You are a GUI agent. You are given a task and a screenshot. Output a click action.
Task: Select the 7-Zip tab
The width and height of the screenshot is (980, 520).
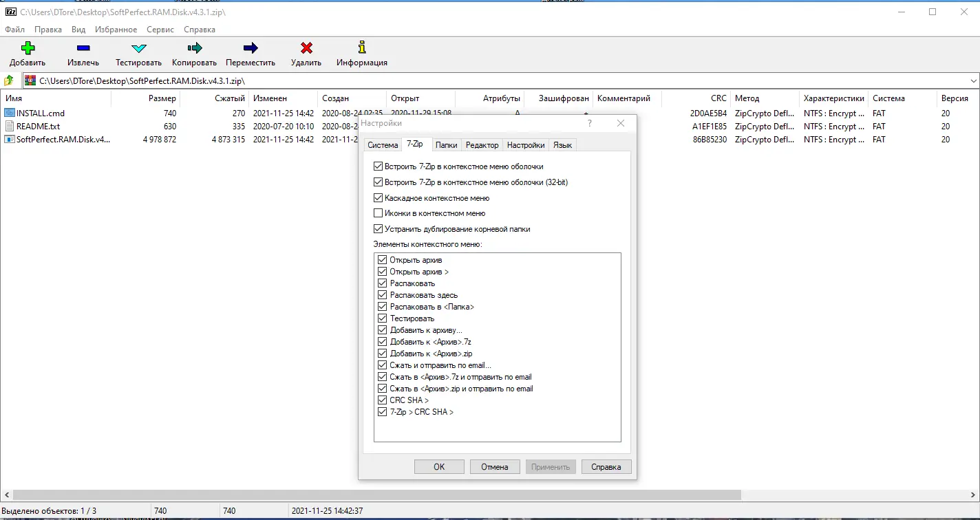coord(415,144)
